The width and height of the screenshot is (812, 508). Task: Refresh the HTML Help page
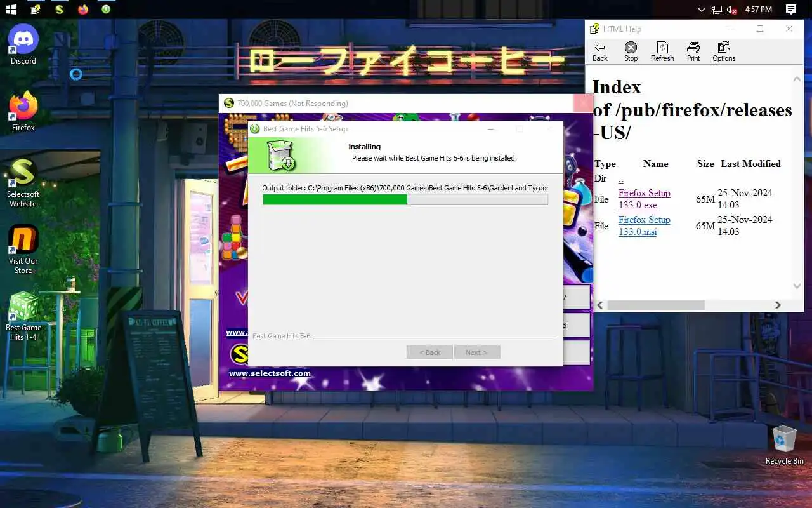[x=662, y=51]
